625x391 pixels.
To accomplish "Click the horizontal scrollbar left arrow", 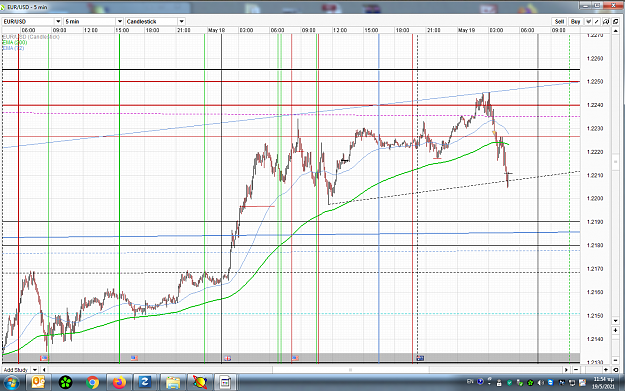I will click(44, 370).
